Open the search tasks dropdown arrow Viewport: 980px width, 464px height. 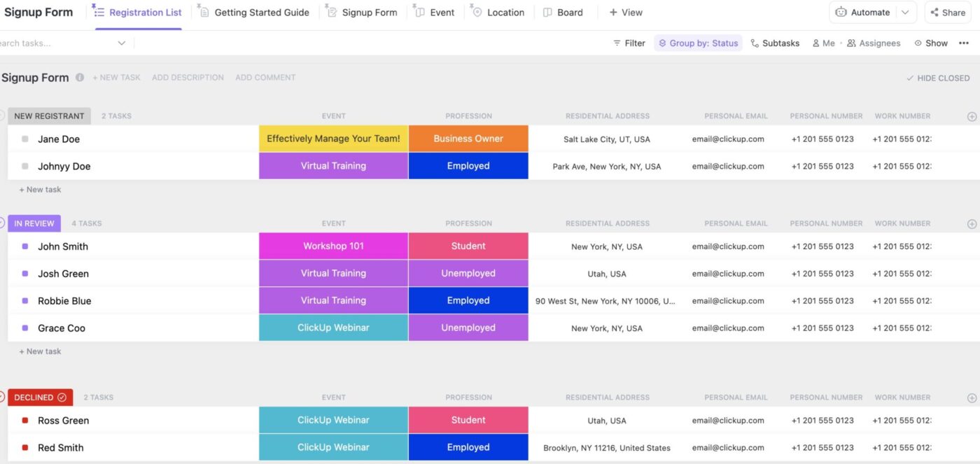[121, 43]
